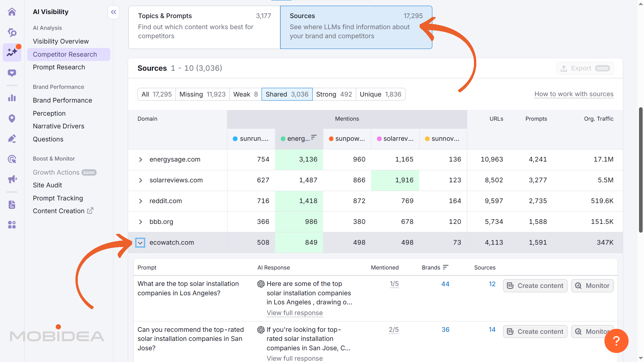
Task: Open the Home dashboard icon
Action: (x=12, y=12)
